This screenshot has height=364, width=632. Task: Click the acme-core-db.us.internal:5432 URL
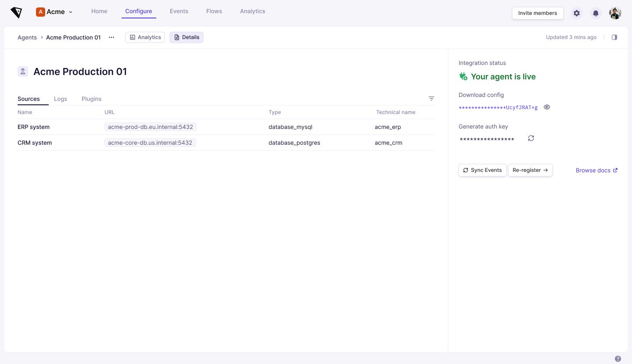point(150,143)
